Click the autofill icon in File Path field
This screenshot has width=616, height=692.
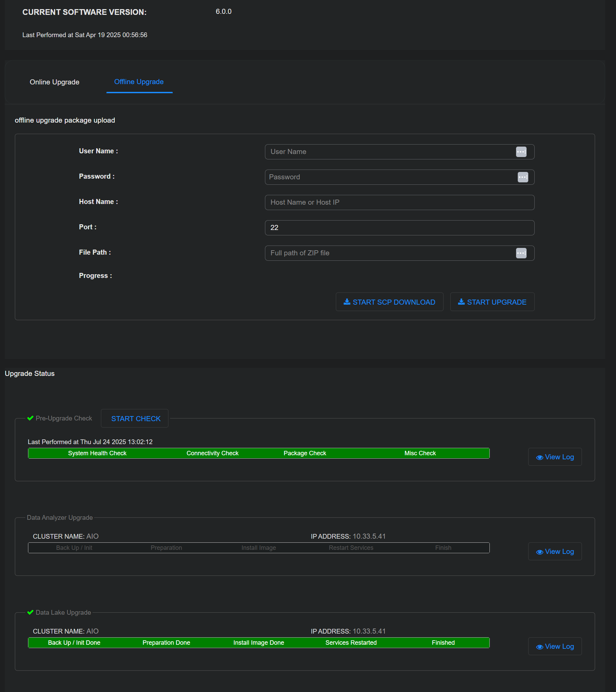click(521, 253)
